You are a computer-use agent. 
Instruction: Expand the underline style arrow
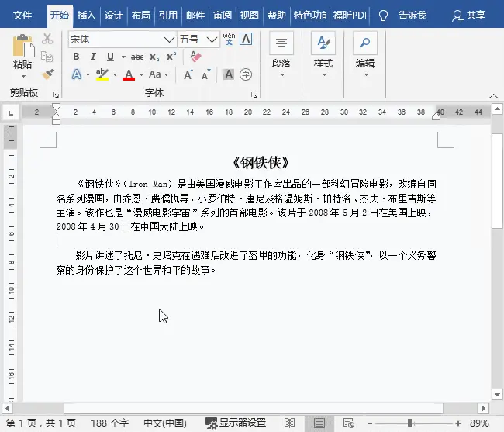pyautogui.click(x=123, y=57)
